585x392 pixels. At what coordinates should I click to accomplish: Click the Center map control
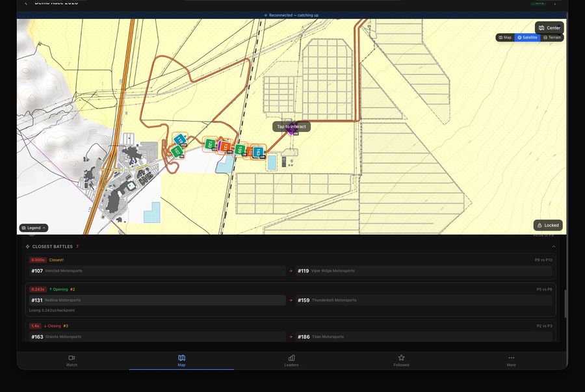[549, 27]
